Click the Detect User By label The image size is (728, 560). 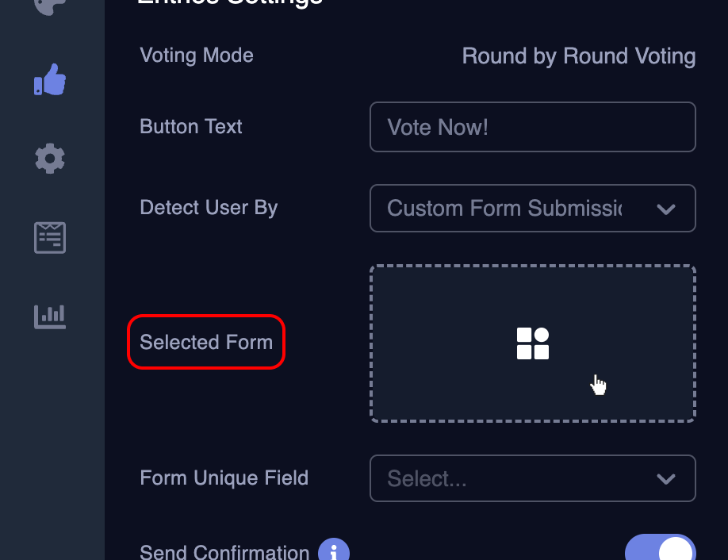click(209, 208)
